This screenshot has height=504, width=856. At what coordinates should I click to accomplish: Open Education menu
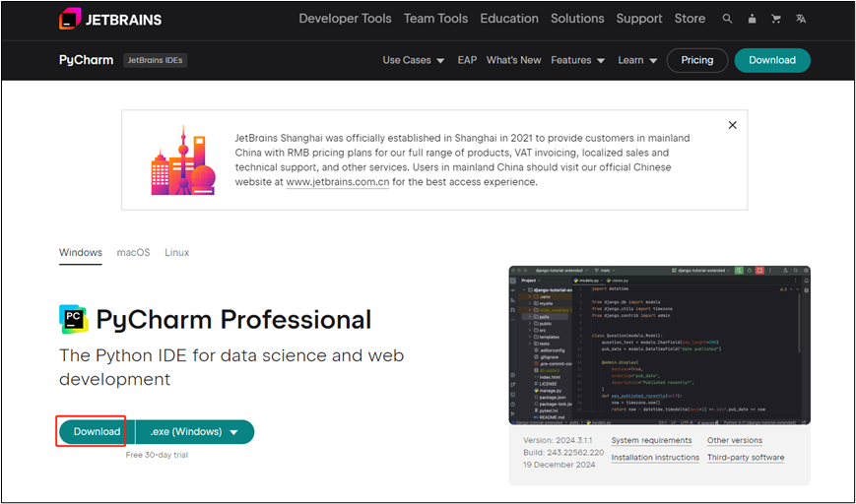coord(509,19)
